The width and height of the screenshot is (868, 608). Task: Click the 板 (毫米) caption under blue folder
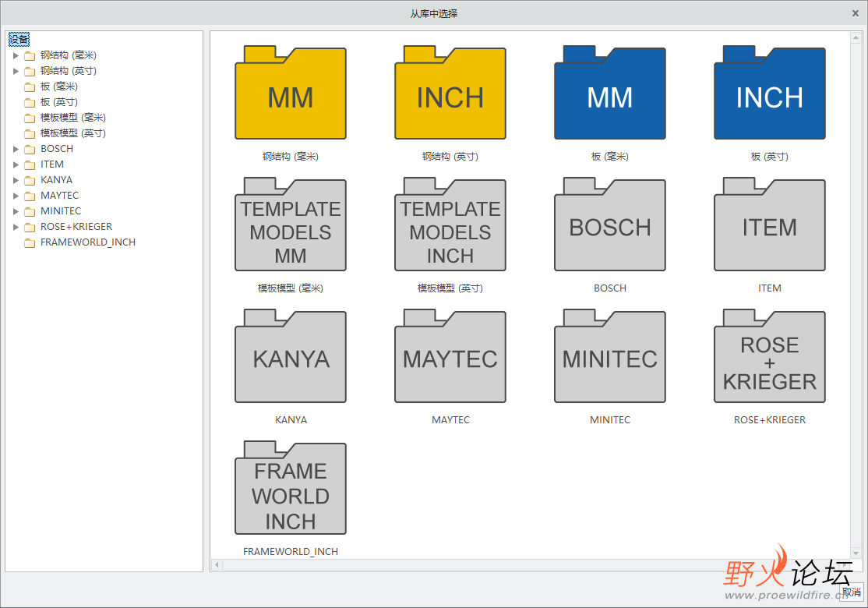point(610,157)
